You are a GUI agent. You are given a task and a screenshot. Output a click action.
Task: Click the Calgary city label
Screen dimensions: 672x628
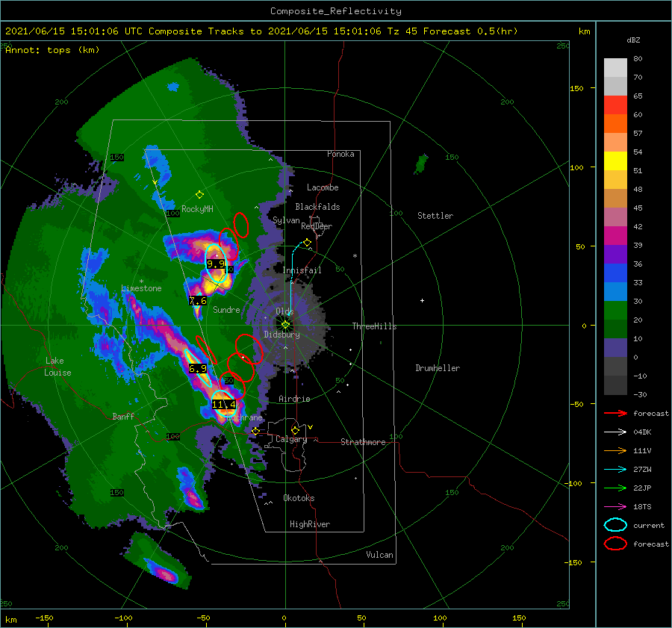(x=291, y=439)
